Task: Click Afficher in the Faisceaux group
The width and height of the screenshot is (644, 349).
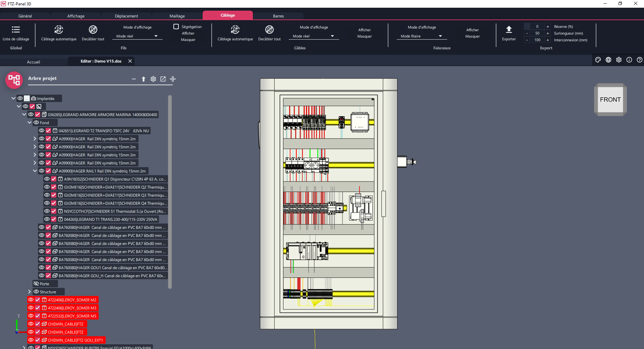Action: [x=472, y=30]
